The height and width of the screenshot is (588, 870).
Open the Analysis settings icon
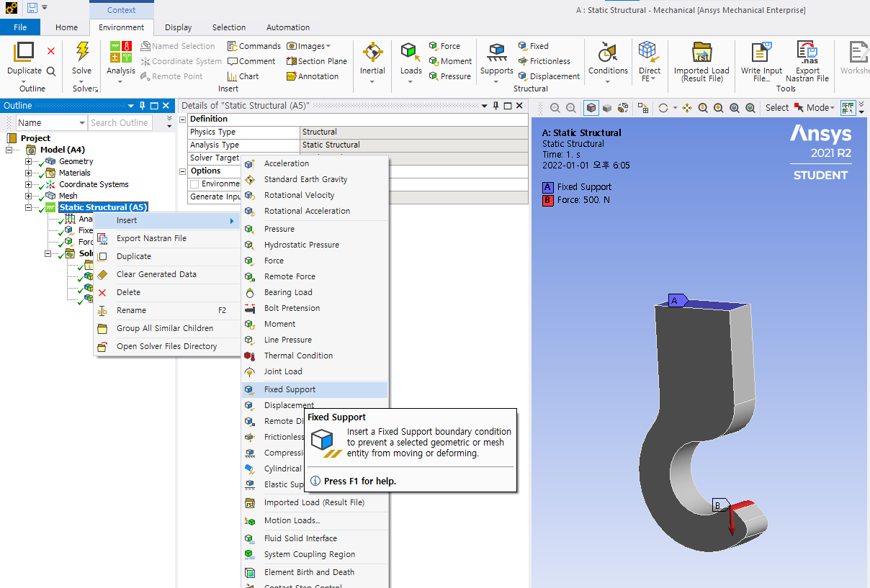tap(120, 52)
